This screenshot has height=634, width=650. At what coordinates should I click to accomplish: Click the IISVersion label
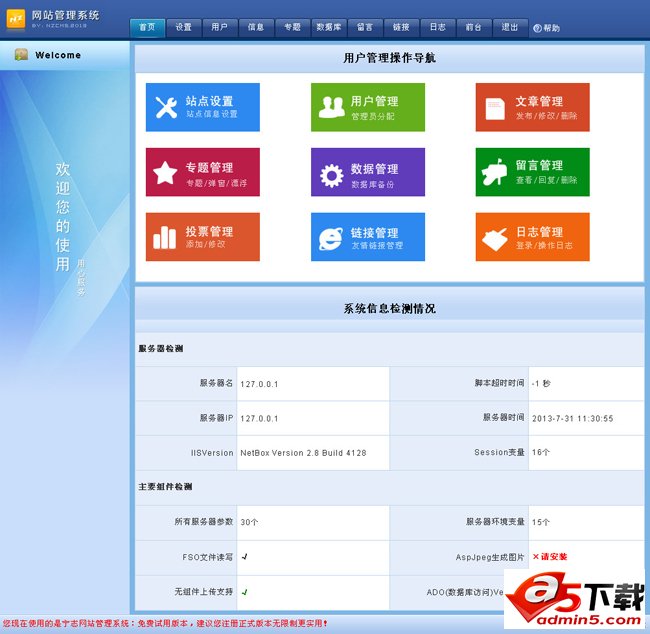point(212,453)
